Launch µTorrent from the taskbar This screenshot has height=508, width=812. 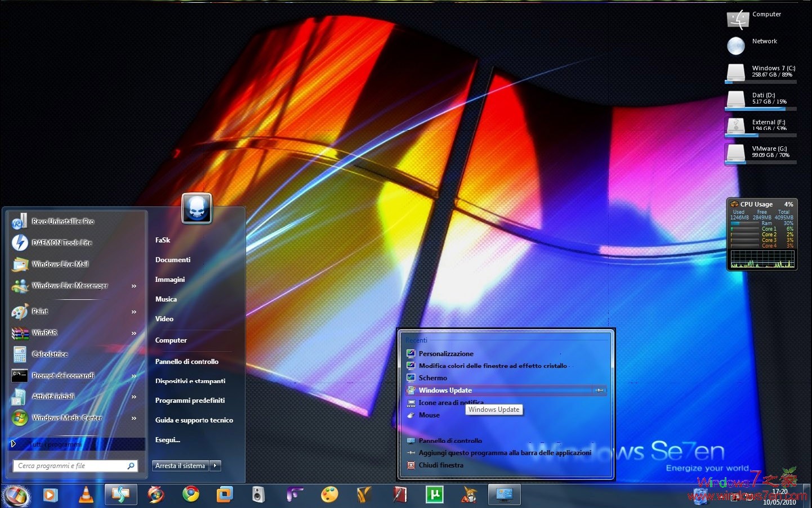pos(434,494)
